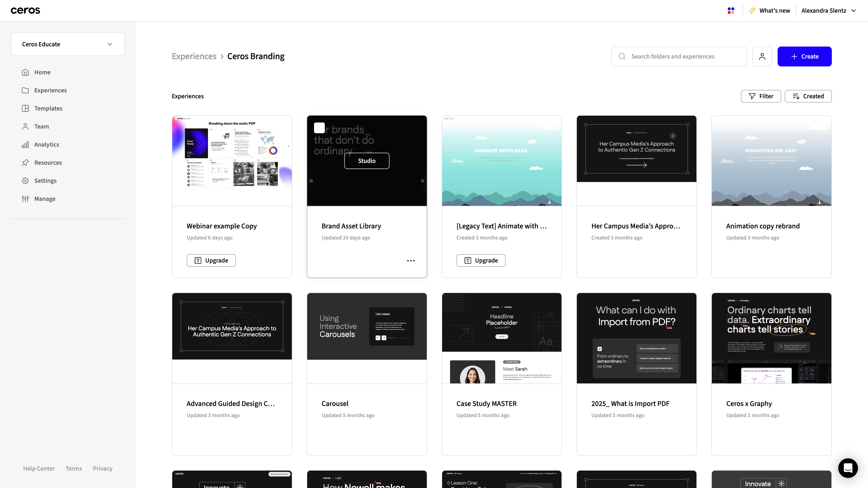868x488 pixels.
Task: Click the plus icon on Create
Action: click(x=794, y=56)
